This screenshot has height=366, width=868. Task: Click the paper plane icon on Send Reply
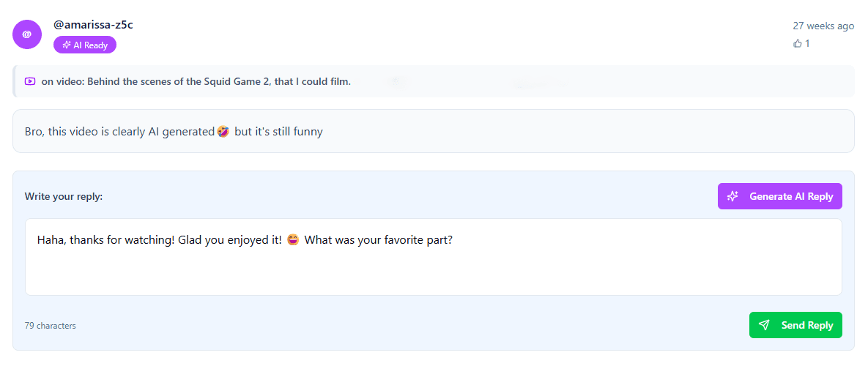[x=765, y=325]
